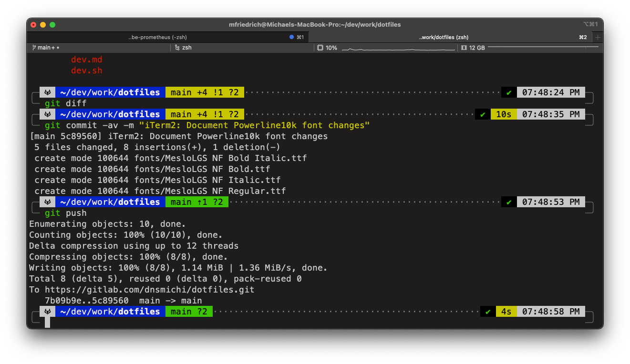The image size is (630, 364).
Task: Click the green checkmark next to 07:48:53 PM
Action: tap(508, 202)
